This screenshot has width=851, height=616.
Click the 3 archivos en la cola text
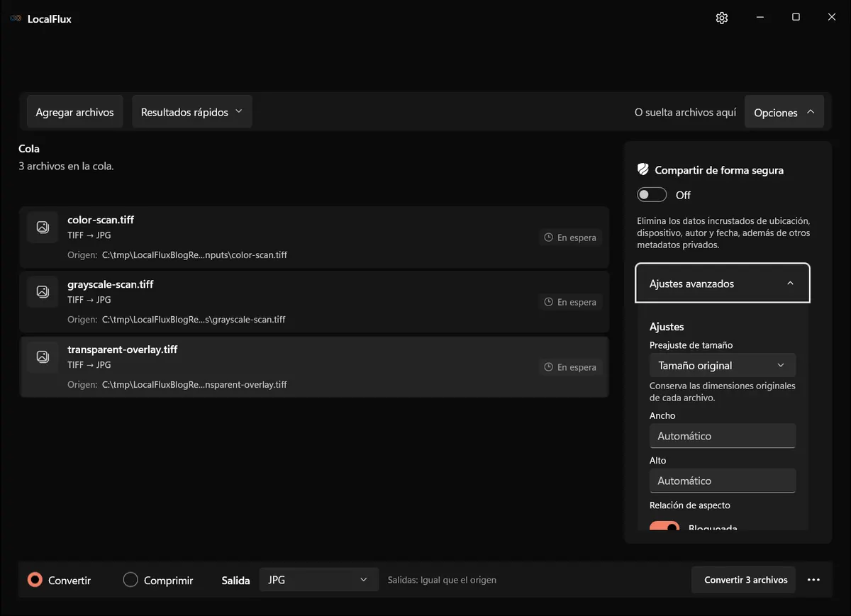(66, 166)
